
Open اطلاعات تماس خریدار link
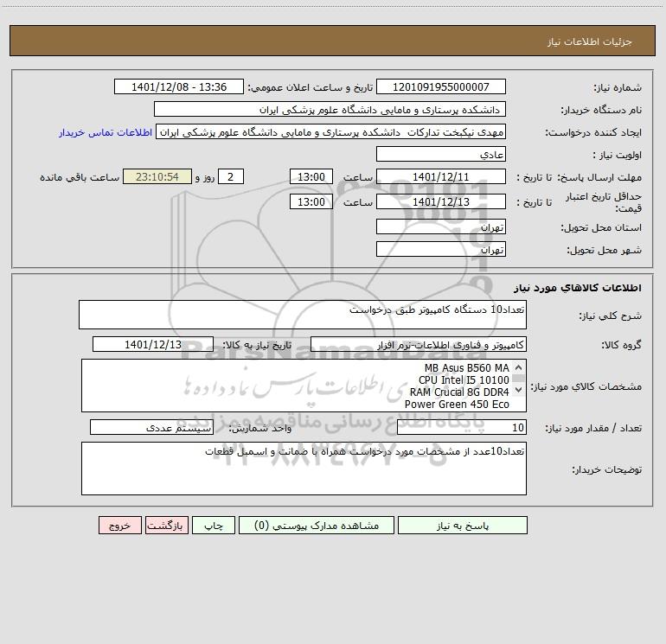point(106,132)
